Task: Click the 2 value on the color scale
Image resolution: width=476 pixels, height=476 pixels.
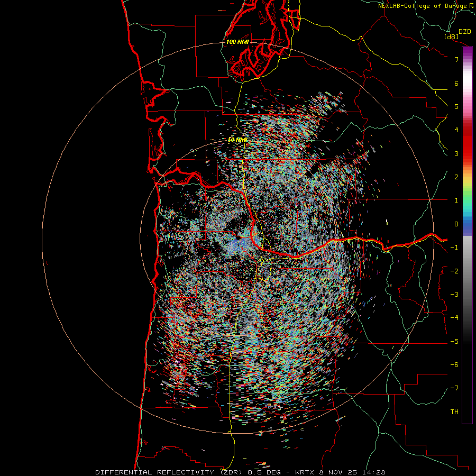Action: click(x=456, y=177)
